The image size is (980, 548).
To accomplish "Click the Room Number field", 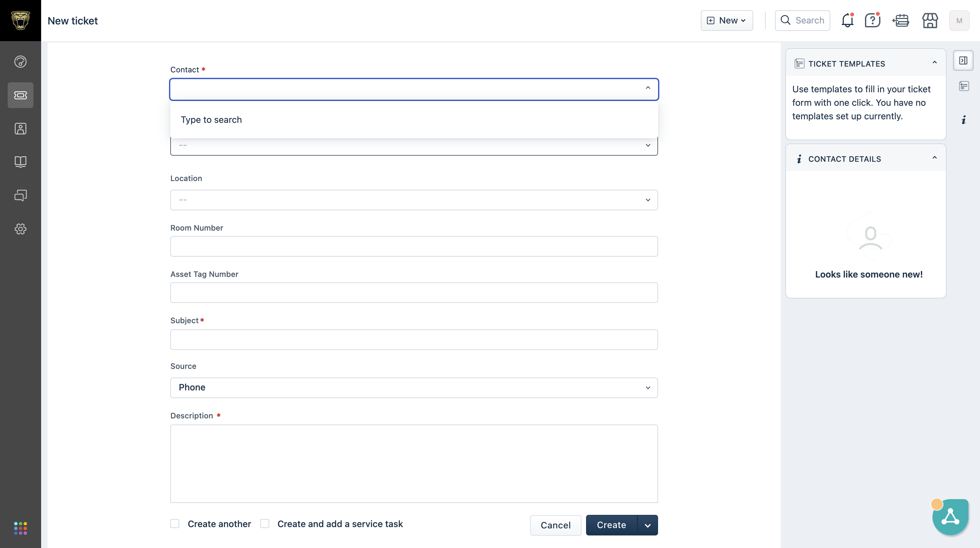I will (414, 246).
